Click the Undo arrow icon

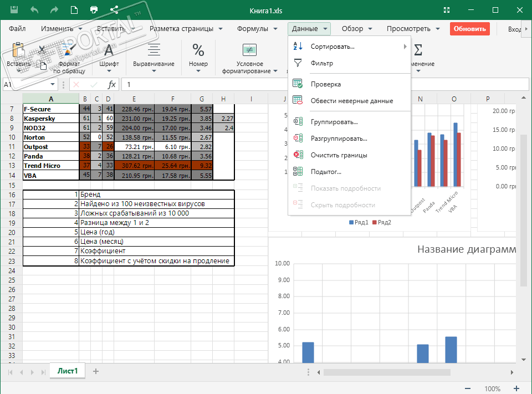[34, 10]
